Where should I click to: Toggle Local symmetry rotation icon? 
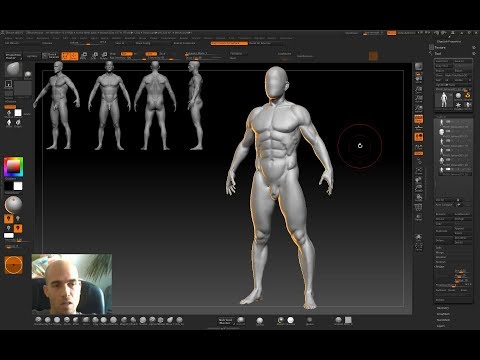[x=419, y=137]
